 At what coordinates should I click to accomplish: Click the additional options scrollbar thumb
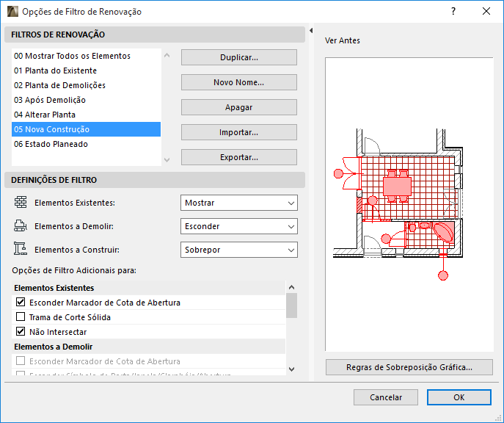291,305
